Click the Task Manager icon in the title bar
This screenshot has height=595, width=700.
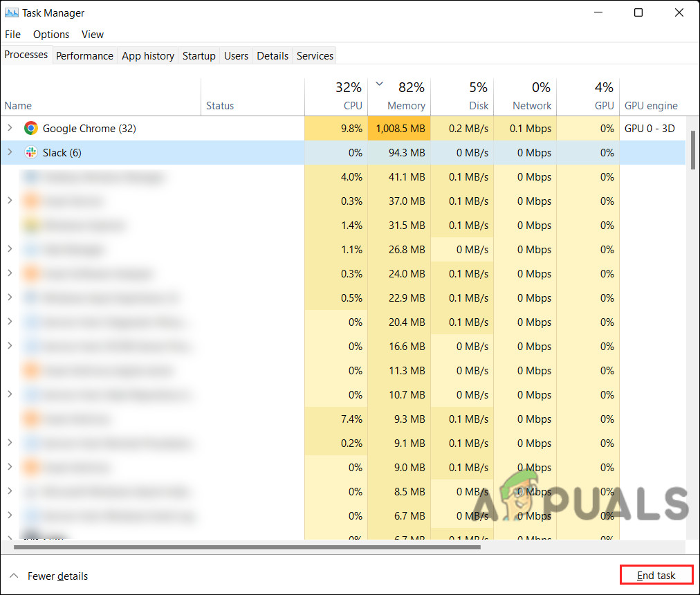click(10, 12)
